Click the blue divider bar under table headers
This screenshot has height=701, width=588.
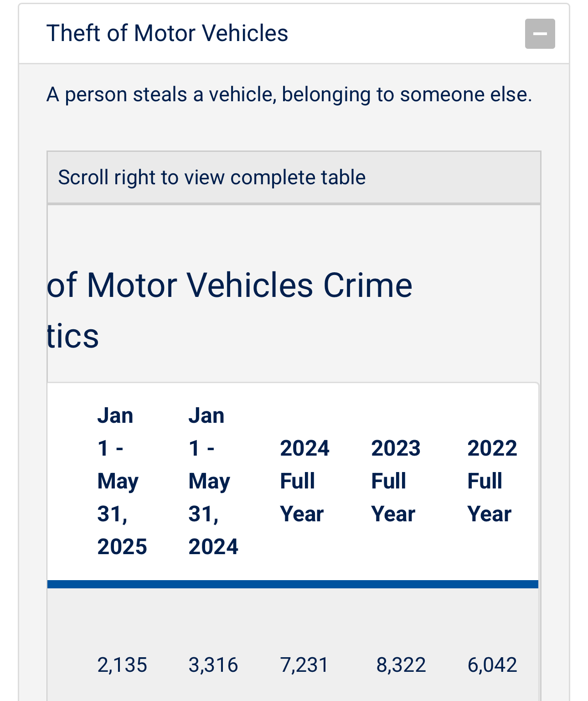point(293,584)
